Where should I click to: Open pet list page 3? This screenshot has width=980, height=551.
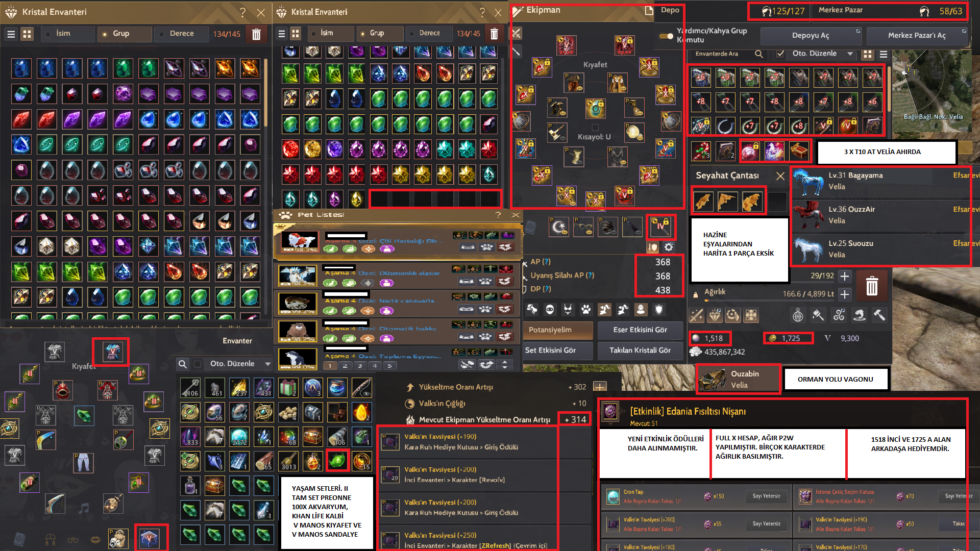(360, 366)
